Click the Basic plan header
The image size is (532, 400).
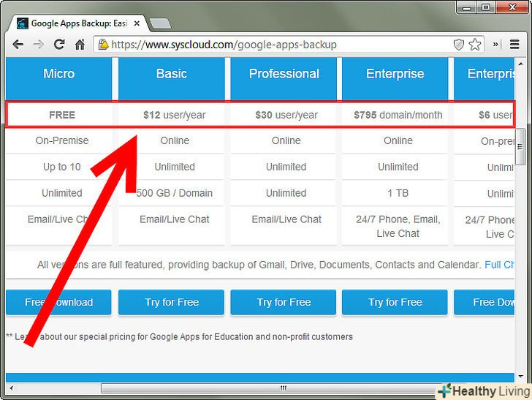click(x=171, y=79)
